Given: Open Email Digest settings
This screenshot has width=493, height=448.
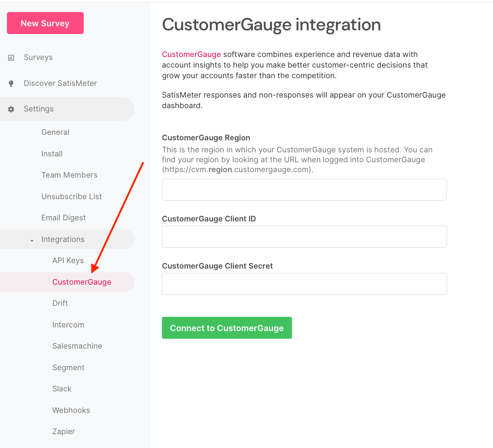Looking at the screenshot, I should point(64,218).
